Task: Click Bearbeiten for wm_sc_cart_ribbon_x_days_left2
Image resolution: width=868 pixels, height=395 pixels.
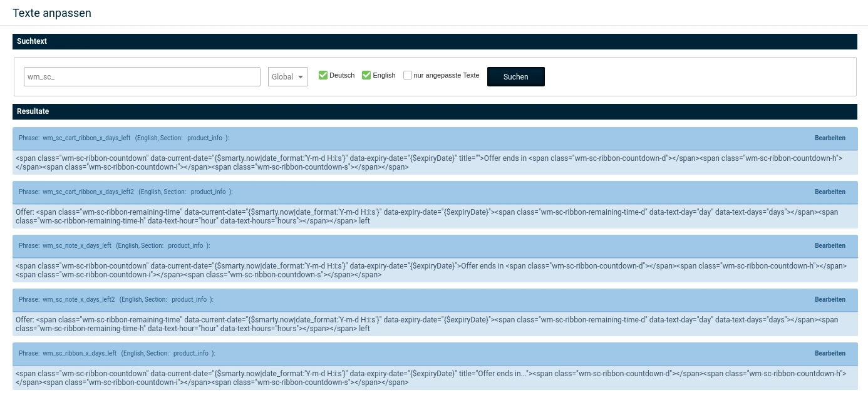Action: (830, 192)
